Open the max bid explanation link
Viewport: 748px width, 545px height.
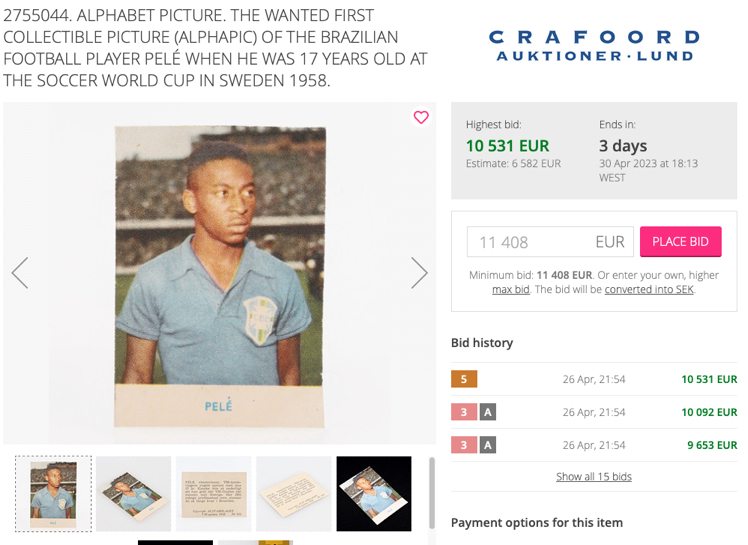click(x=510, y=289)
